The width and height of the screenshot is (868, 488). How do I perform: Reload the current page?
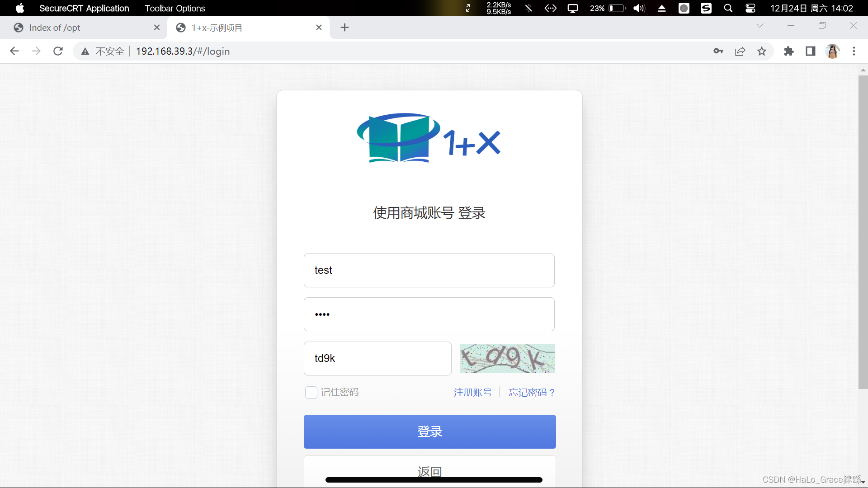[58, 51]
